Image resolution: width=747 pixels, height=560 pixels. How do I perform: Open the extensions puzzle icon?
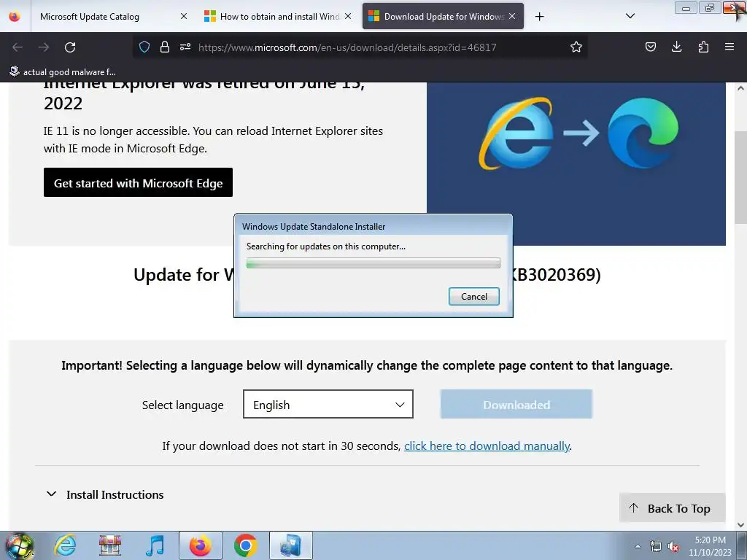tap(703, 47)
